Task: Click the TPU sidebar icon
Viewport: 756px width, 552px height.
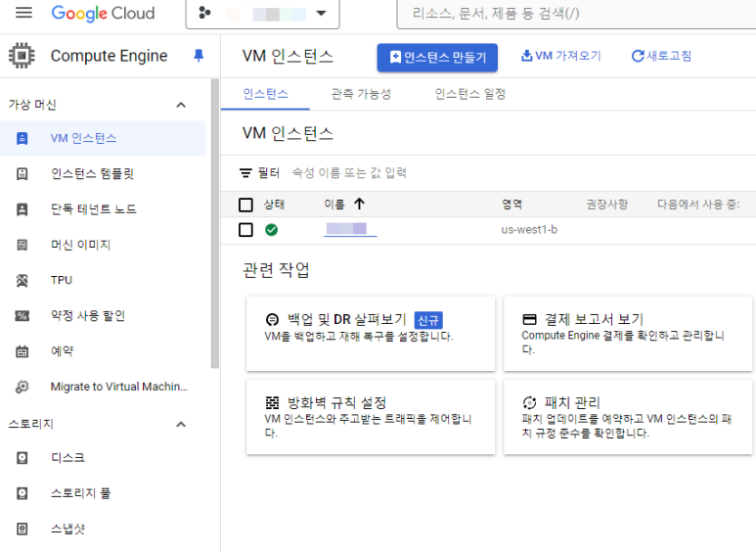Action: pyautogui.click(x=22, y=280)
